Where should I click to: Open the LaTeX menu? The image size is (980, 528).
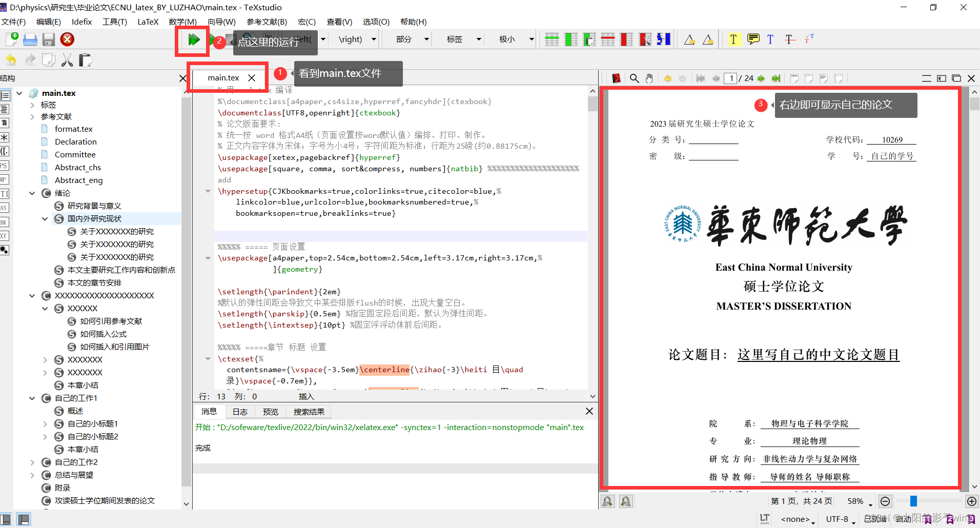click(148, 22)
